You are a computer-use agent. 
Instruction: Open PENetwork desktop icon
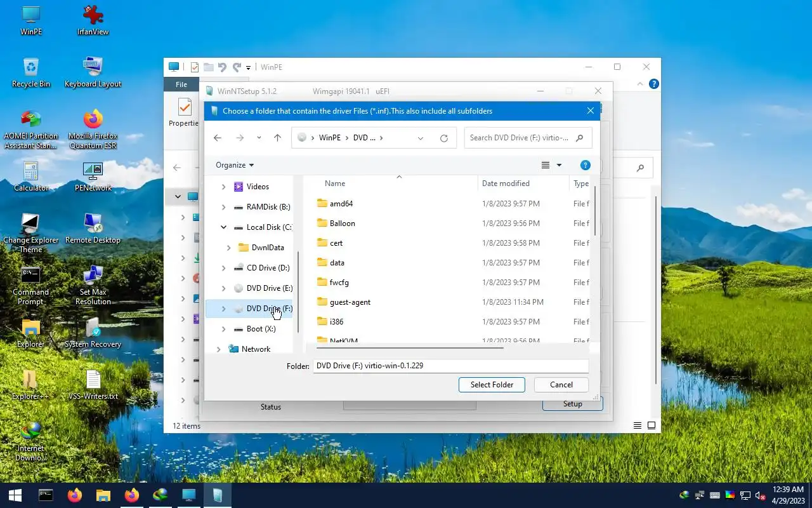point(93,177)
